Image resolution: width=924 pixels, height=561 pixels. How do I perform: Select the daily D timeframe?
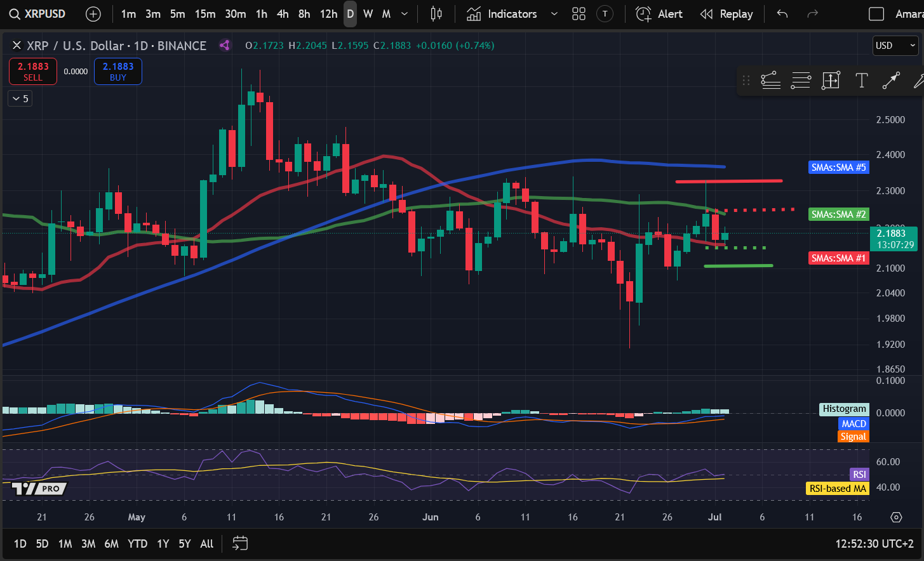(350, 14)
